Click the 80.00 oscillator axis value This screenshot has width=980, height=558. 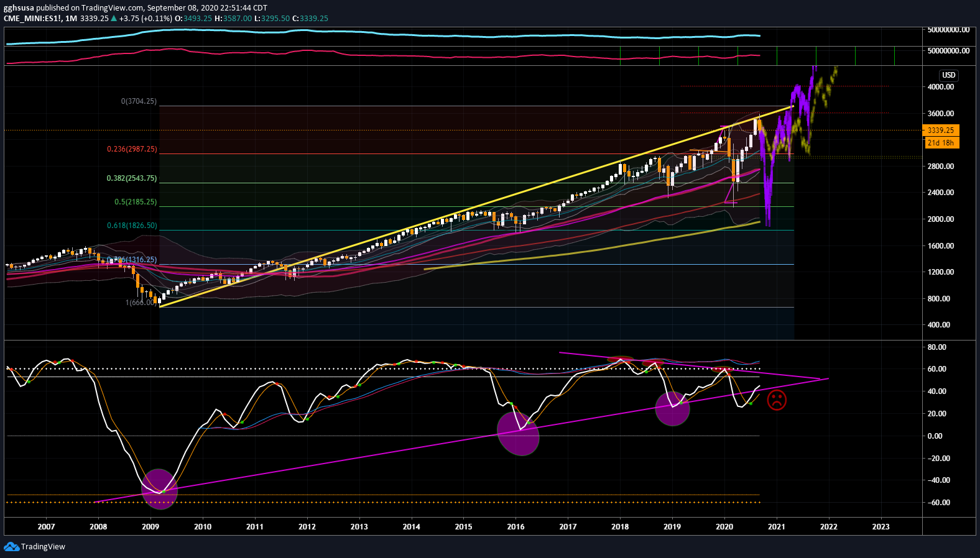[x=937, y=347]
